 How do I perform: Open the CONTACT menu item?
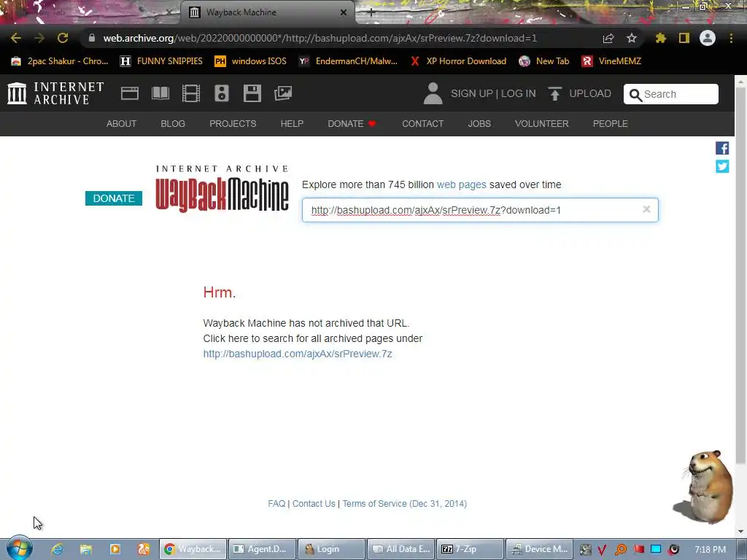[x=422, y=124]
